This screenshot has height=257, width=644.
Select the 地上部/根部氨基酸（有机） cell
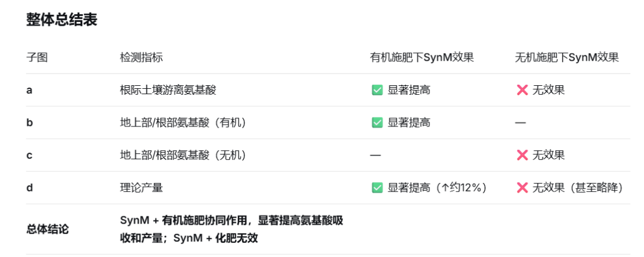183,122
